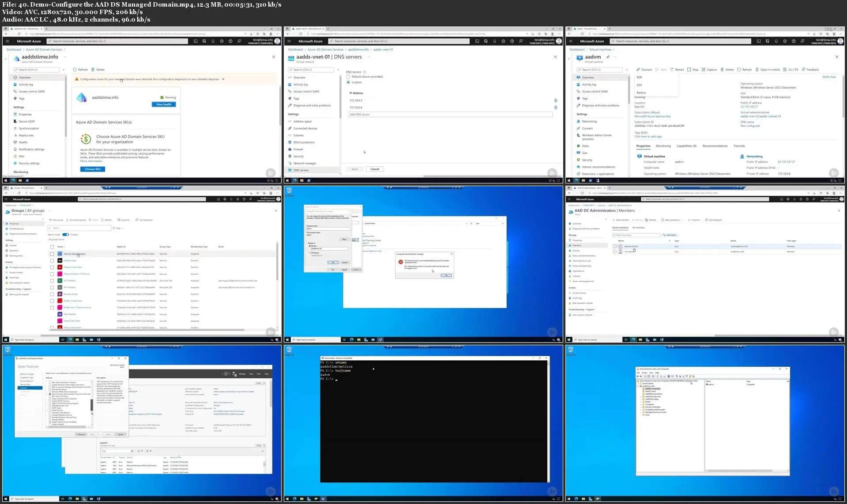
Task: Open JSON View for aadvm
Action: 829,77
